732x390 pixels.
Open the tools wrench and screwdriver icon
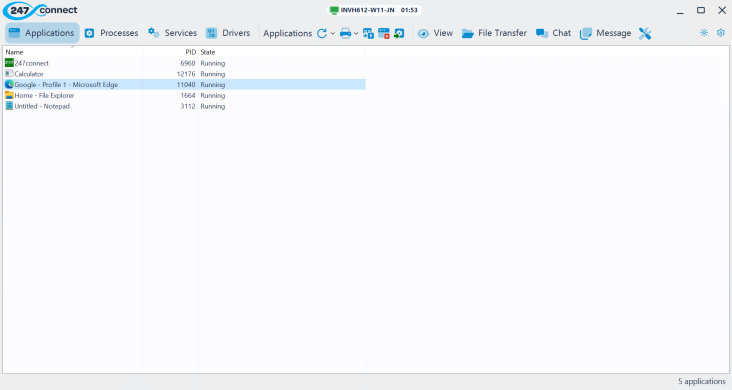(645, 33)
